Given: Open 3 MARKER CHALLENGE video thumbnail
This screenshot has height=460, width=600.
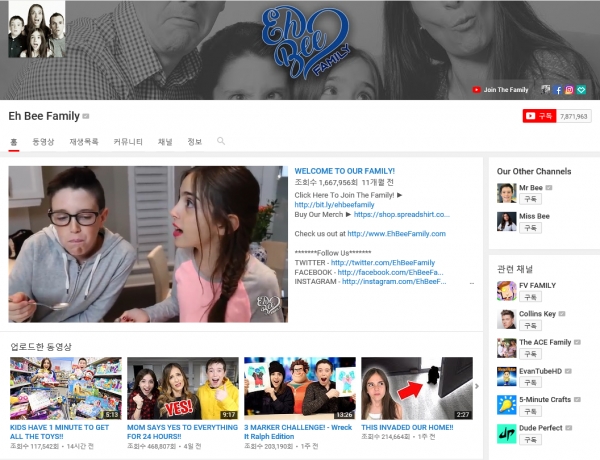Looking at the screenshot, I should tap(300, 388).
